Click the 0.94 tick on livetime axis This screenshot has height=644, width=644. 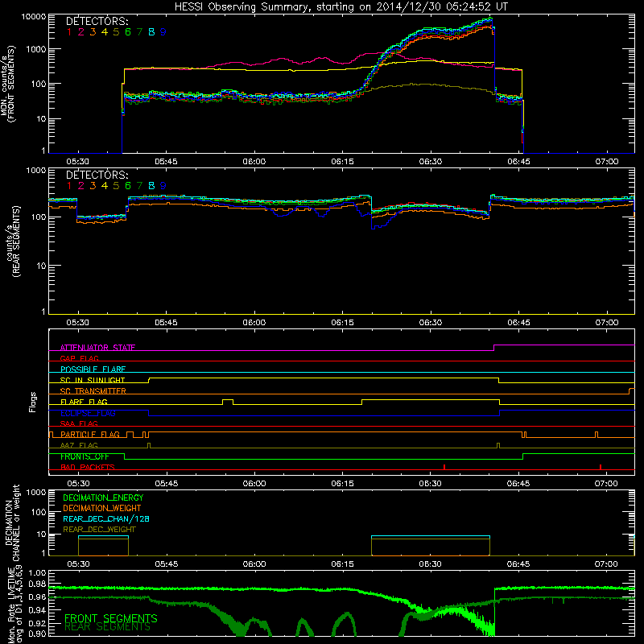tap(37, 610)
